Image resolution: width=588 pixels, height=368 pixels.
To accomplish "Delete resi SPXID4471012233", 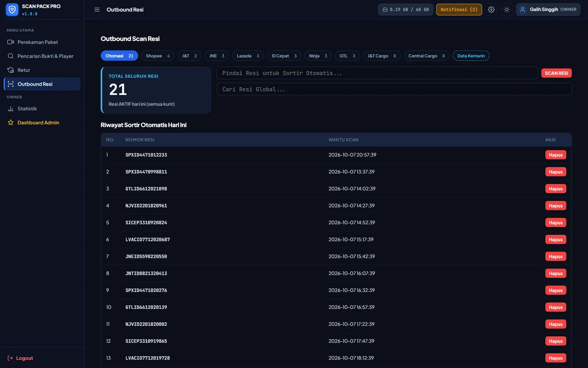I will click(x=556, y=155).
